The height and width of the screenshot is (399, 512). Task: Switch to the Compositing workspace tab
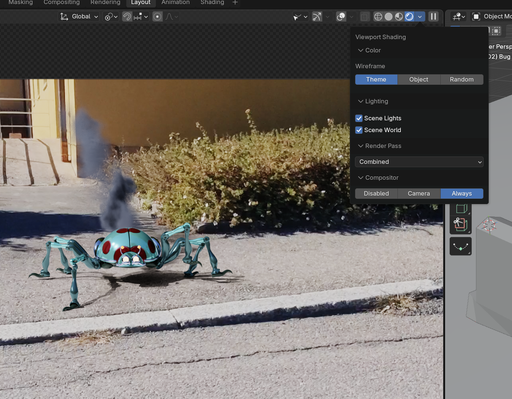click(x=61, y=2)
